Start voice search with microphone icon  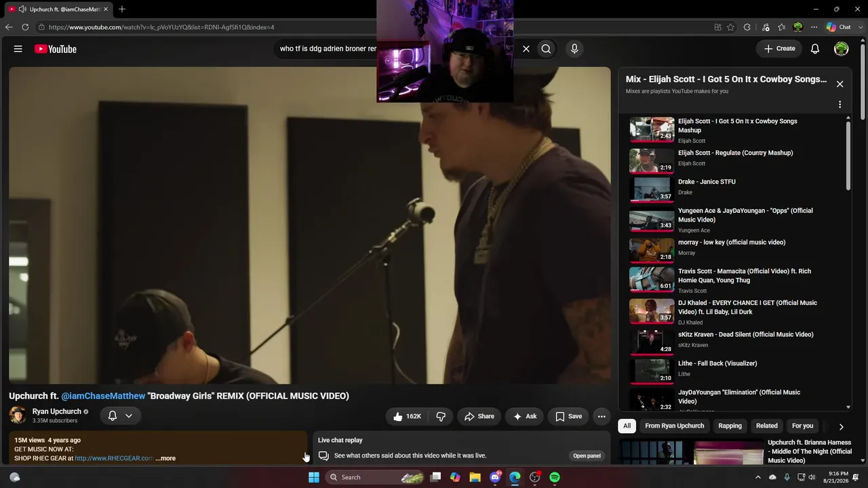coord(574,49)
